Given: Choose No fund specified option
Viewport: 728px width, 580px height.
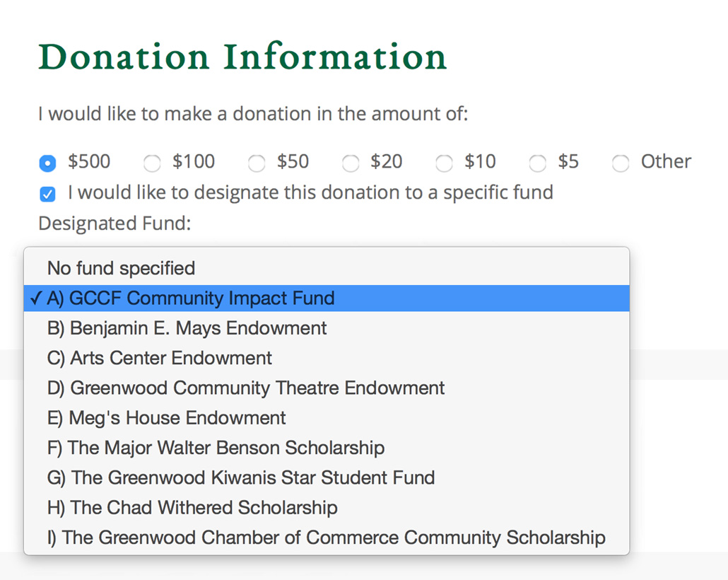Looking at the screenshot, I should (327, 269).
